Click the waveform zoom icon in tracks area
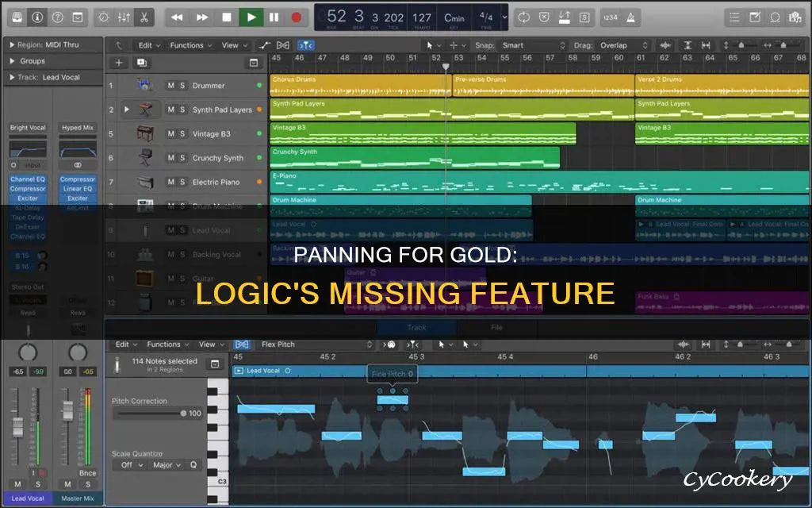The width and height of the screenshot is (812, 508). tap(666, 45)
